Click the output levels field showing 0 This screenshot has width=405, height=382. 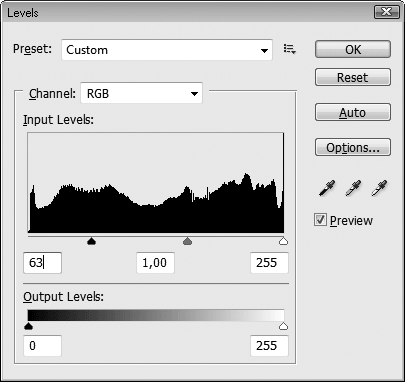(42, 346)
